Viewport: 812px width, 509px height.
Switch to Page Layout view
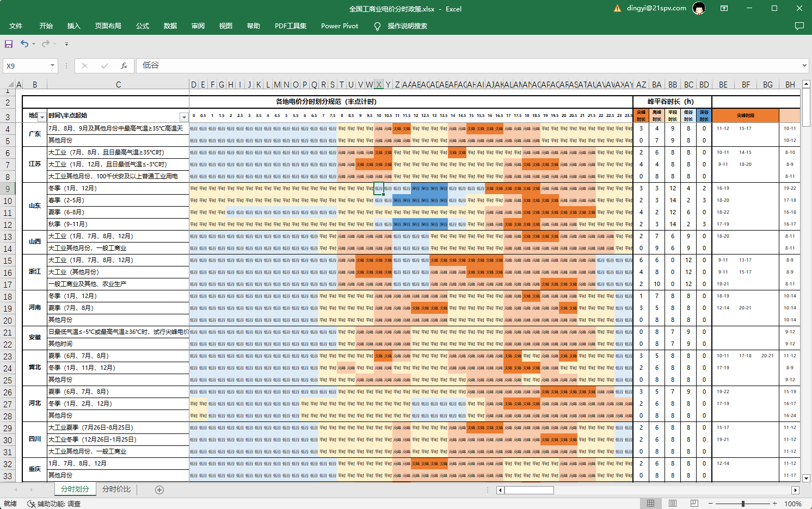673,504
